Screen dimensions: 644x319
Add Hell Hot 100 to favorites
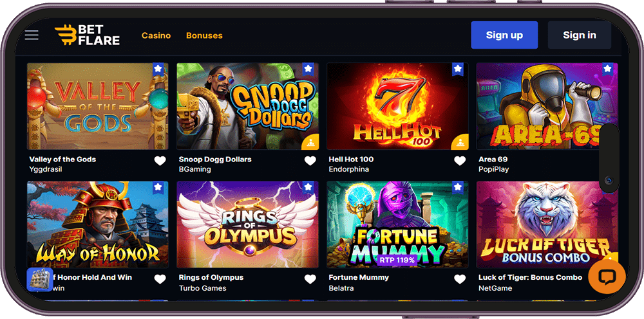(460, 161)
